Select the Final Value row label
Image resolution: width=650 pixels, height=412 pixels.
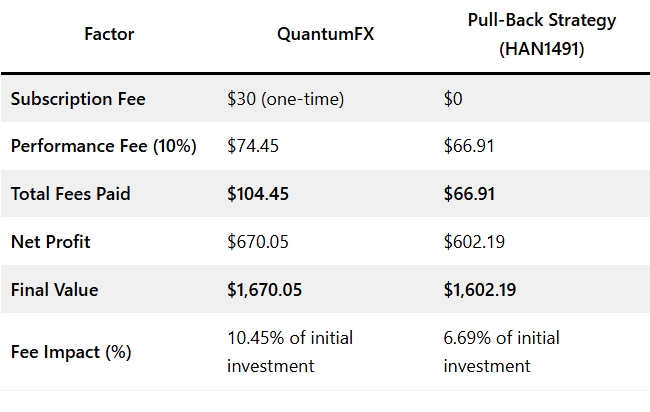point(57,290)
